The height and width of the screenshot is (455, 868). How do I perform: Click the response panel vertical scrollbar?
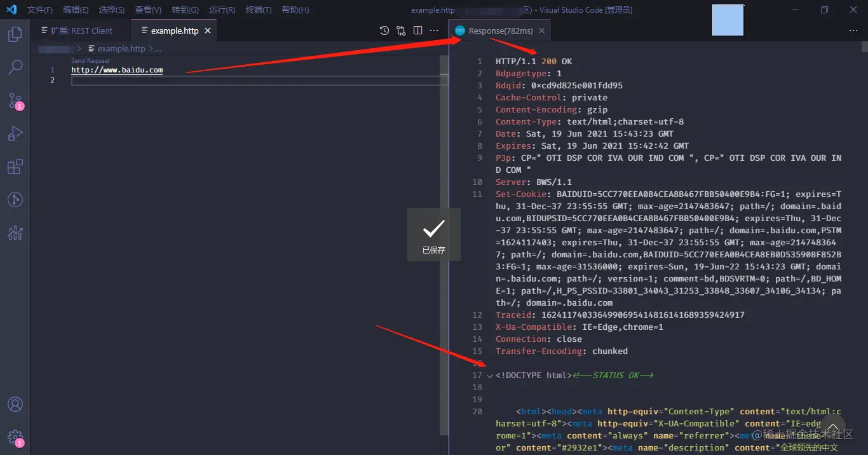tap(864, 46)
